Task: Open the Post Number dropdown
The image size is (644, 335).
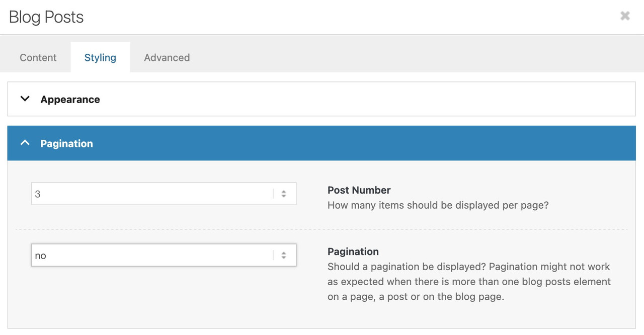Action: 151,194
